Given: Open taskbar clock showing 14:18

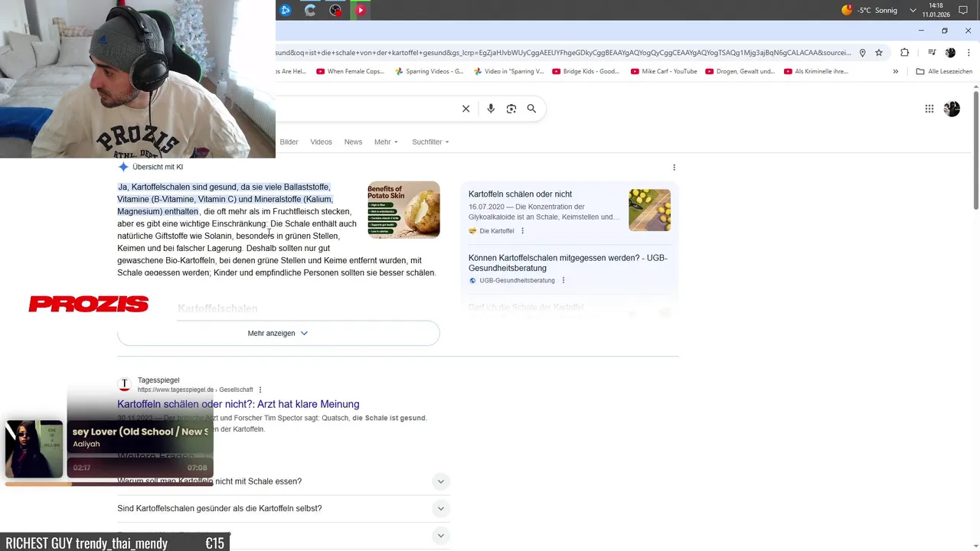Looking at the screenshot, I should tap(936, 10).
